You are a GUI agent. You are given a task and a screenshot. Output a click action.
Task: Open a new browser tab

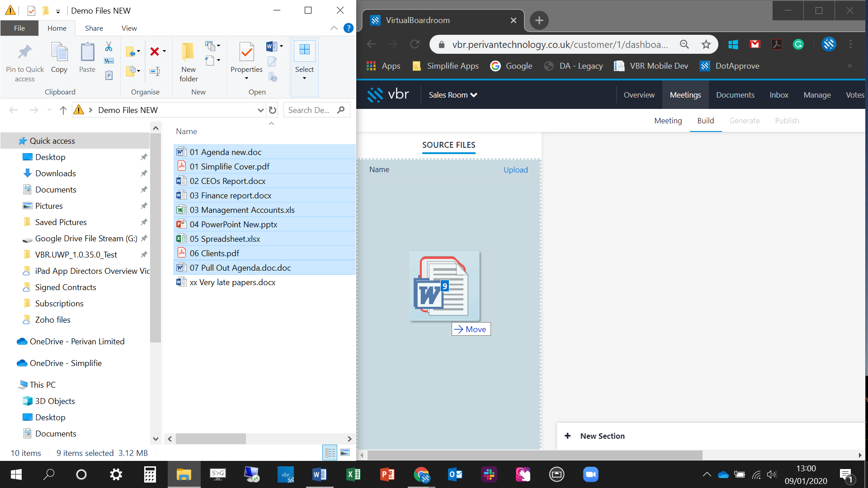pos(539,20)
